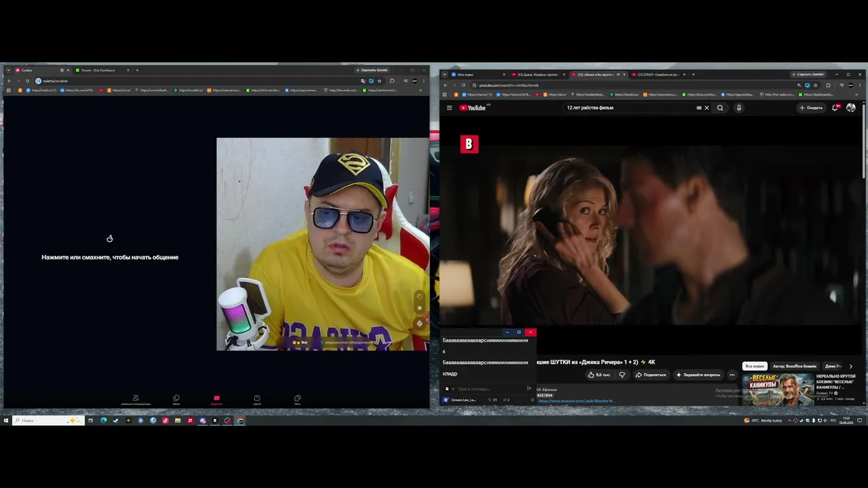868x488 pixels.
Task: Open the highlighted red center nav icon
Action: (x=216, y=399)
